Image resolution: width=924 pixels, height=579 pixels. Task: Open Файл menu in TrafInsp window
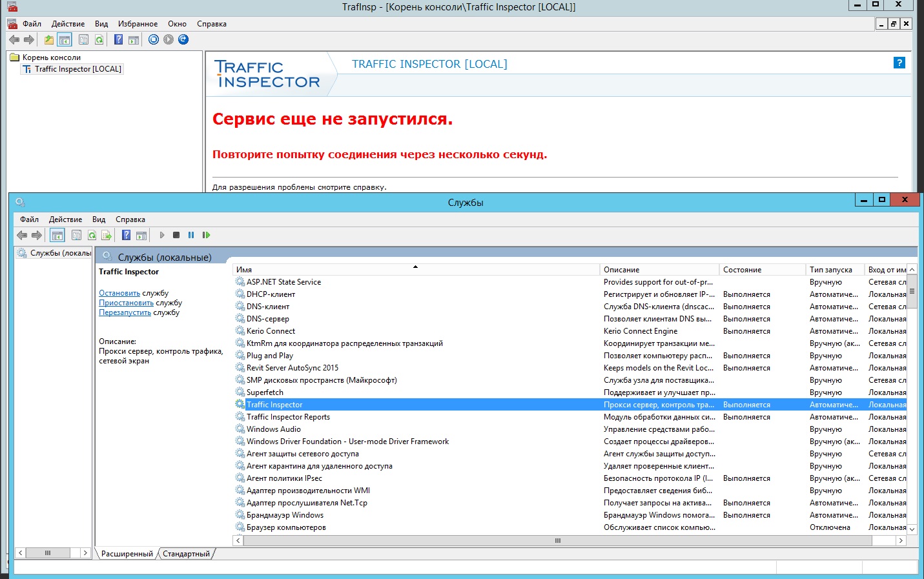(32, 24)
